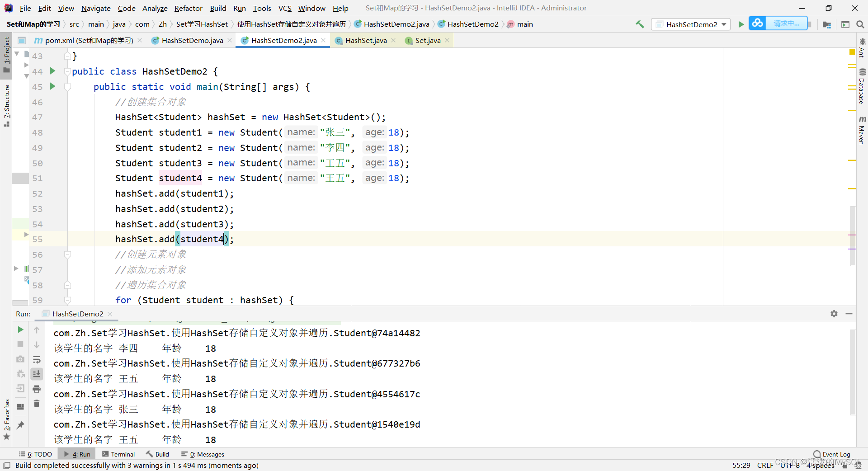This screenshot has width=868, height=471.
Task: Open the Project Structure dialog icon
Action: pos(827,24)
